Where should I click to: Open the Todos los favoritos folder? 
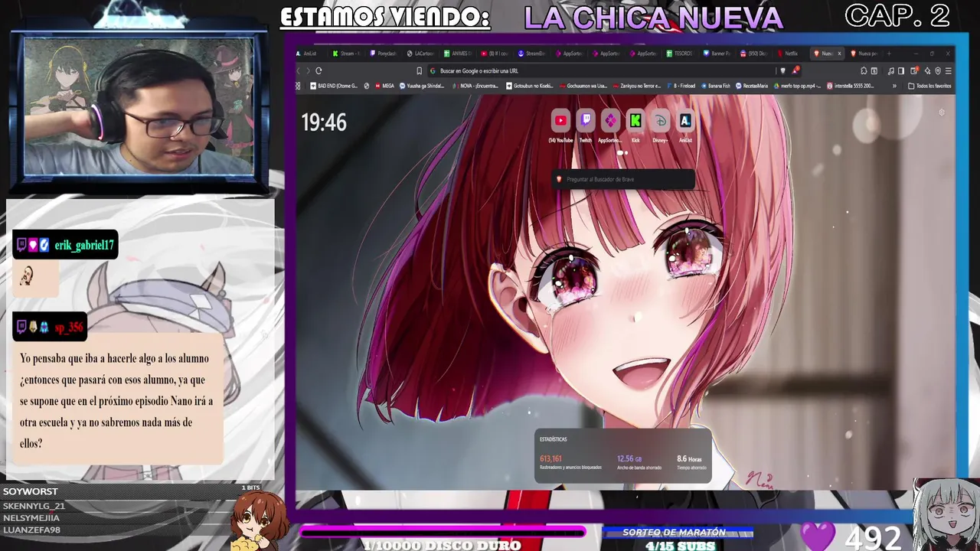[929, 86]
